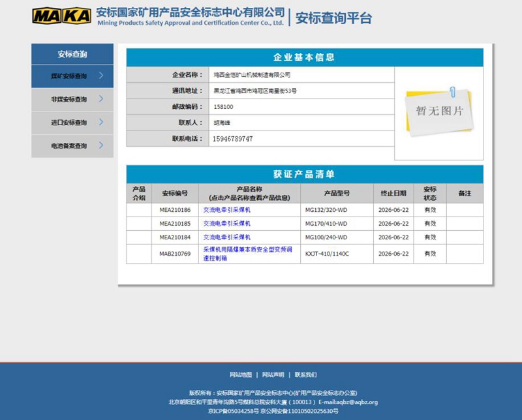The image size is (522, 420).
Task: Open 交流电牵引采煤机 product for MEA210185
Action: pos(227,224)
